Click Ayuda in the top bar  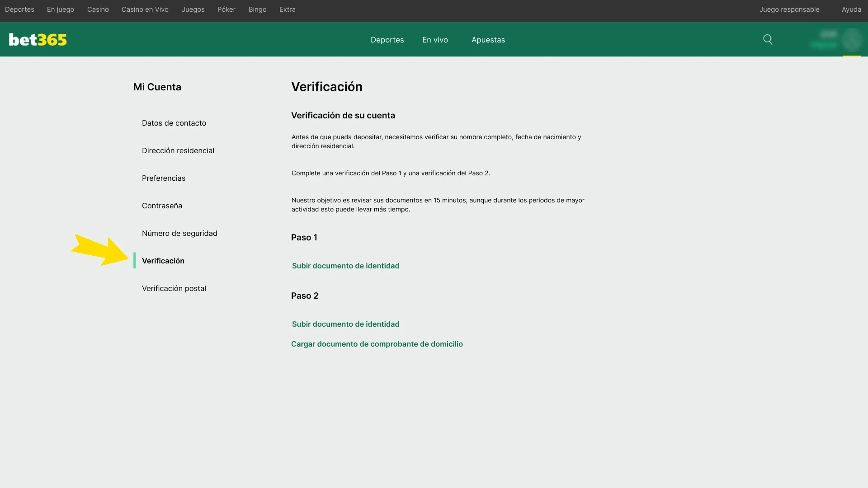(x=851, y=9)
